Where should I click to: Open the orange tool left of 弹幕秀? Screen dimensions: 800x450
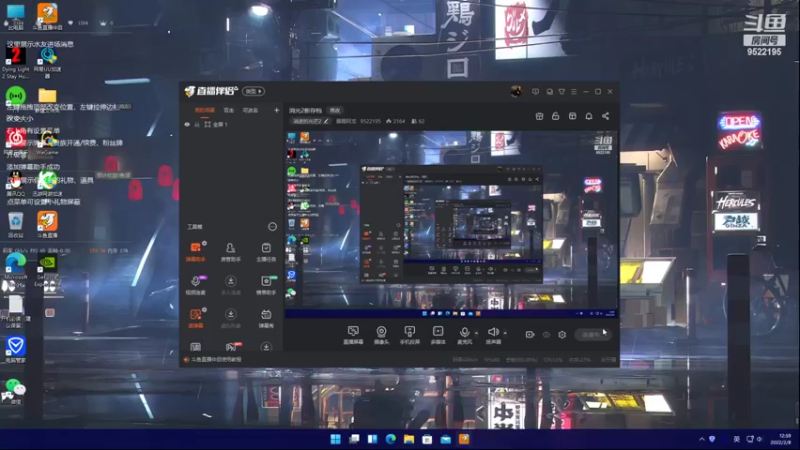coord(195,318)
